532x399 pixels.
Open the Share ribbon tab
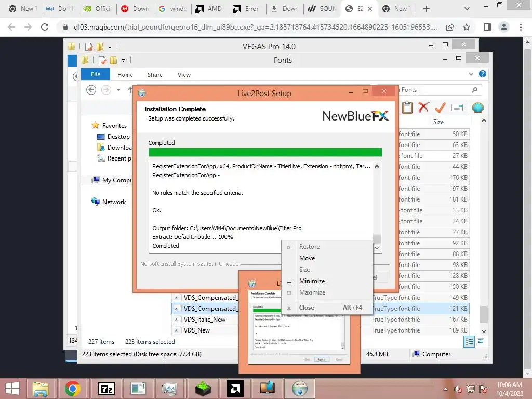click(155, 75)
